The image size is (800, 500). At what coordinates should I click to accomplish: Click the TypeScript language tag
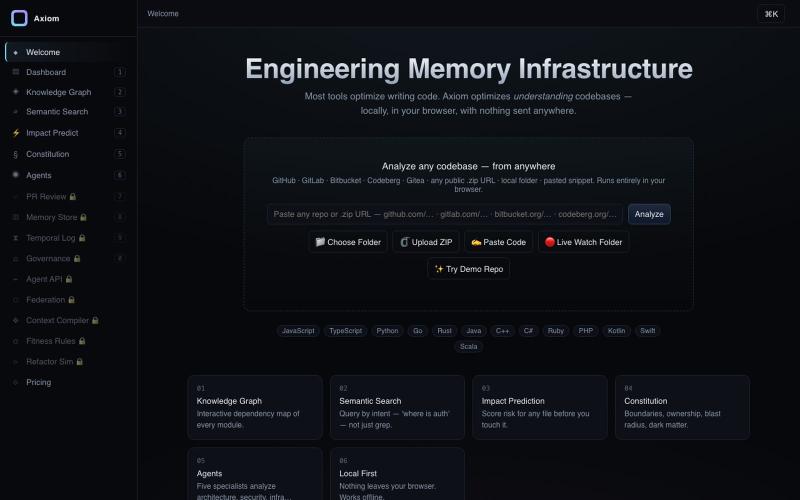[x=345, y=331]
